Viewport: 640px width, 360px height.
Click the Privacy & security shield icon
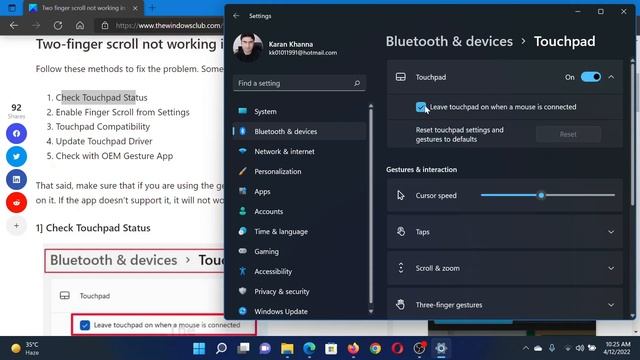coord(242,291)
